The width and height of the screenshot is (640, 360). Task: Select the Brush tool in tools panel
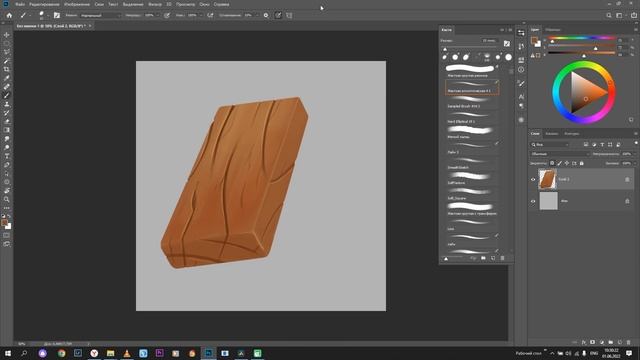tap(7, 95)
